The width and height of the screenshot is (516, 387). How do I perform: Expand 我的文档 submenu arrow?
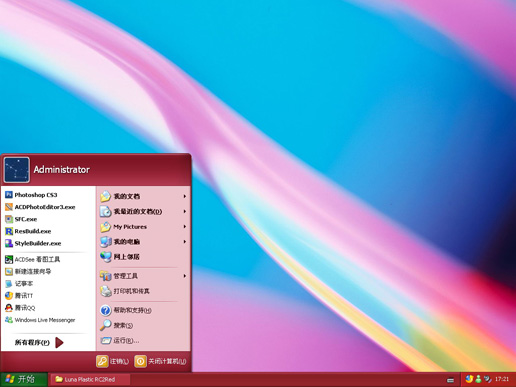tap(184, 196)
